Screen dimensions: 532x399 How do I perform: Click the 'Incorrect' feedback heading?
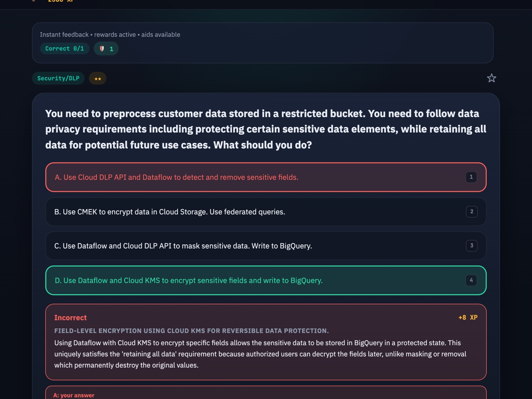point(70,318)
